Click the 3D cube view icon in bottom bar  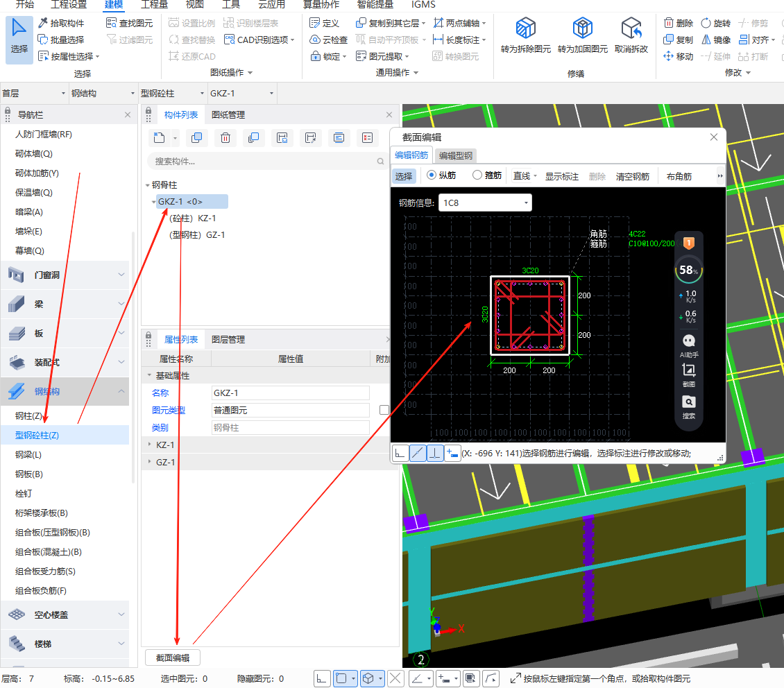(368, 678)
